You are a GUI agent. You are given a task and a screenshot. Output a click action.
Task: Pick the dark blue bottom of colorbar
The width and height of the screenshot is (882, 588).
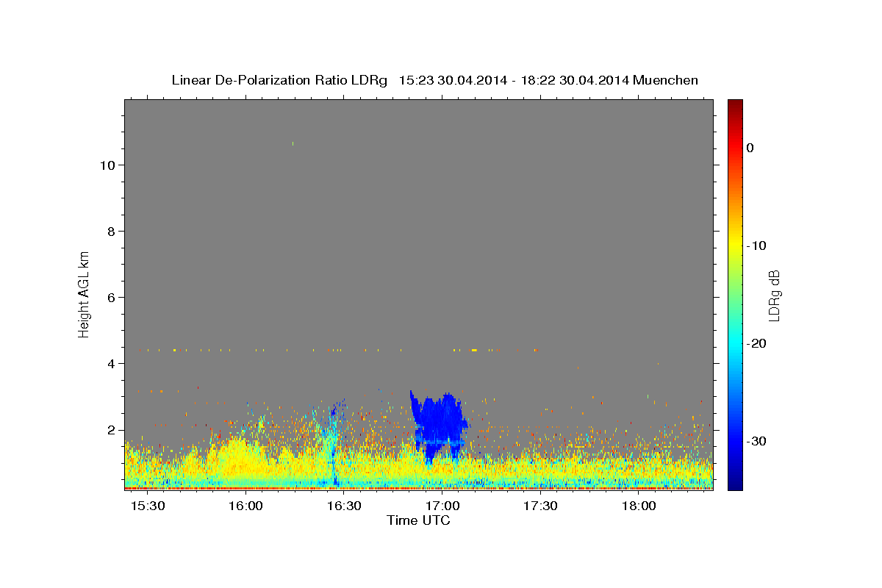tap(735, 483)
